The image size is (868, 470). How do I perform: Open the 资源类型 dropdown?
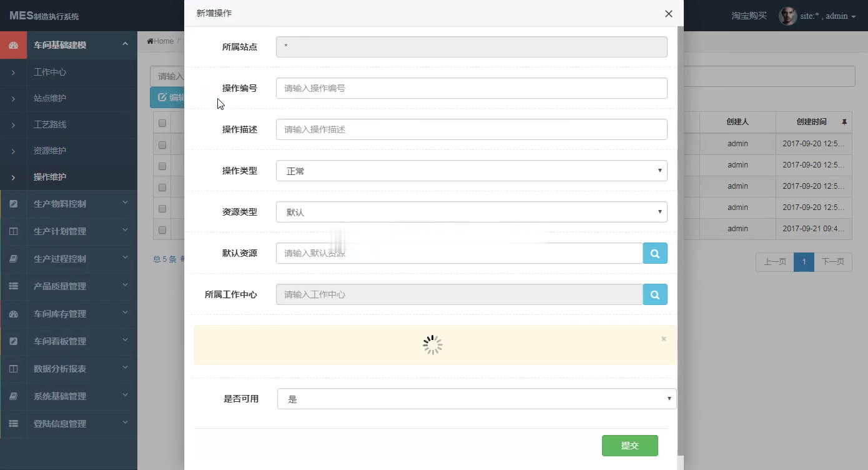[471, 212]
